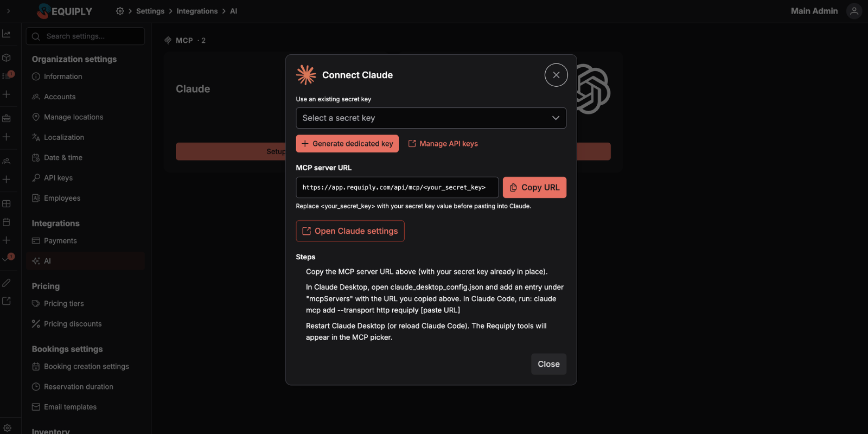This screenshot has width=868, height=434.
Task: Open the user avatar icon beside Main Admin
Action: tap(854, 11)
